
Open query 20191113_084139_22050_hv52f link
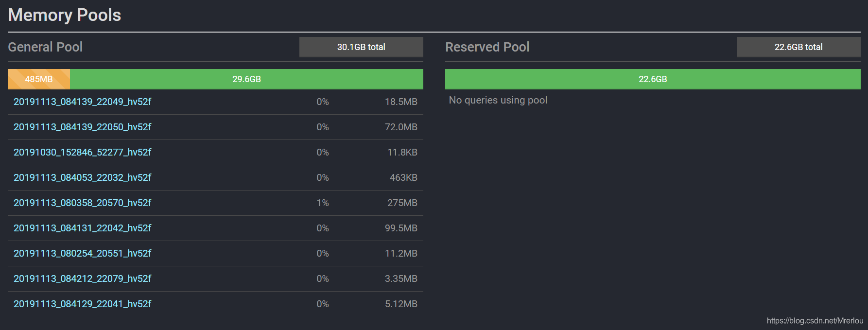tap(82, 127)
